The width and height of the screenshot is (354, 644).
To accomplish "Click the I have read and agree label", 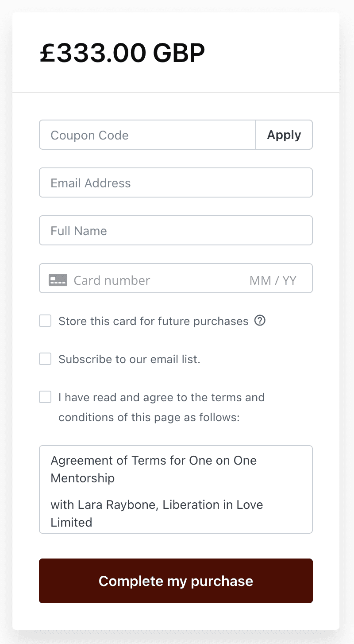I will coord(162,397).
